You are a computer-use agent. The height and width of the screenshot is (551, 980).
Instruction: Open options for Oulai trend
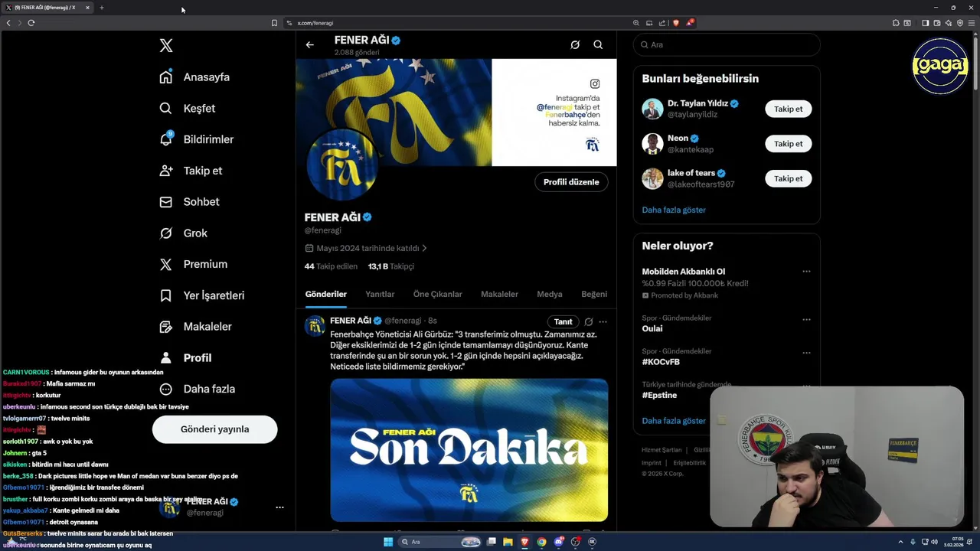pyautogui.click(x=806, y=320)
